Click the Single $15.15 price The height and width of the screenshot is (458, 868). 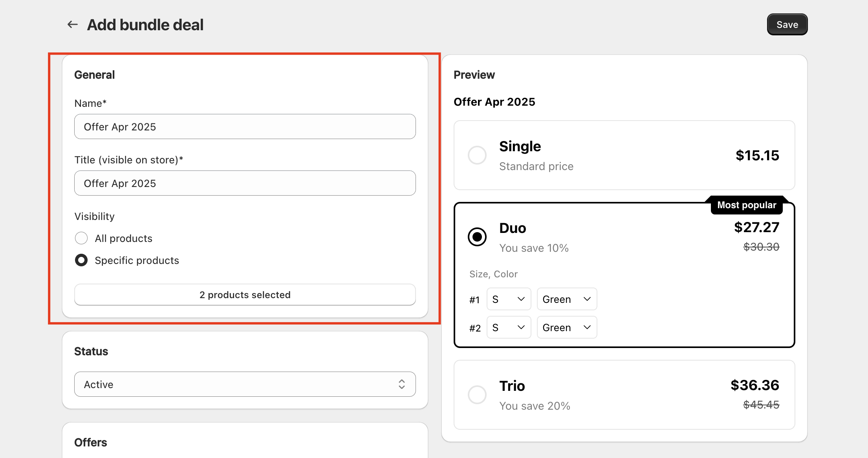[757, 155]
